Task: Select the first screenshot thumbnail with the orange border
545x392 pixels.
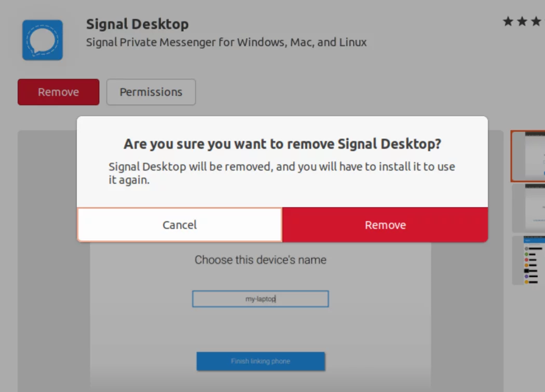Action: pyautogui.click(x=528, y=156)
